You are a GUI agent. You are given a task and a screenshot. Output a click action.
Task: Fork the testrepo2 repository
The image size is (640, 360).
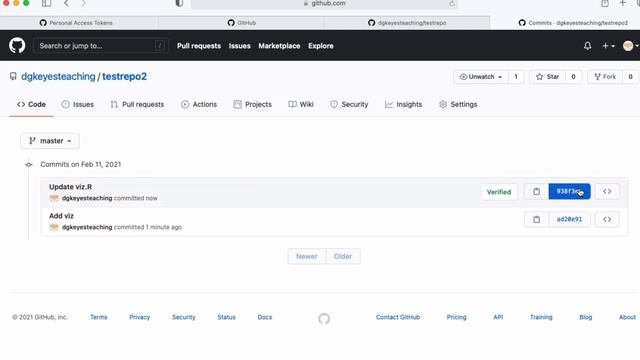(x=605, y=77)
